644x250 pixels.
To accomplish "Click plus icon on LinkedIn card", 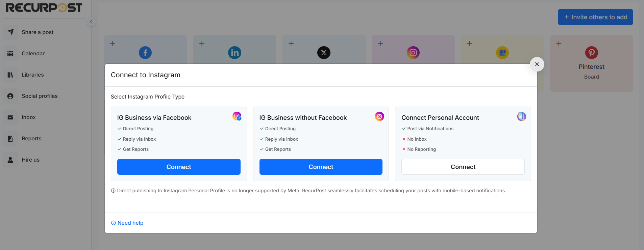I will point(202,44).
